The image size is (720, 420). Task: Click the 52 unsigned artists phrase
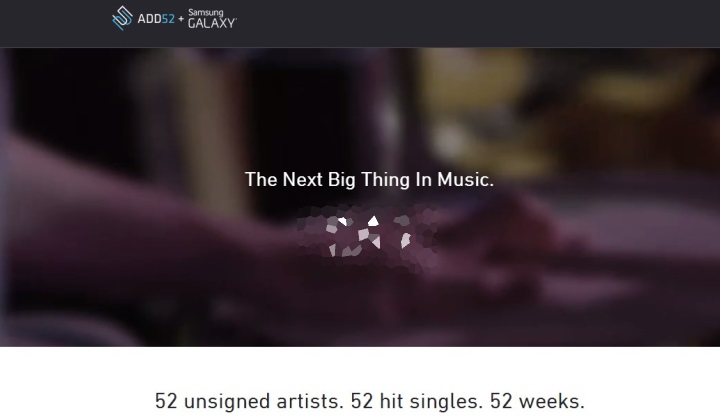pyautogui.click(x=249, y=401)
